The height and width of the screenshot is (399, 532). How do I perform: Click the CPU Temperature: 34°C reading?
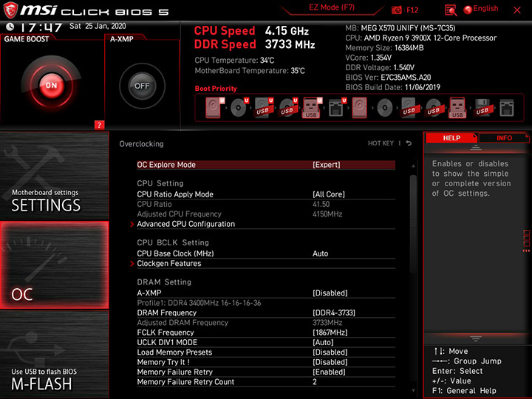(x=234, y=61)
